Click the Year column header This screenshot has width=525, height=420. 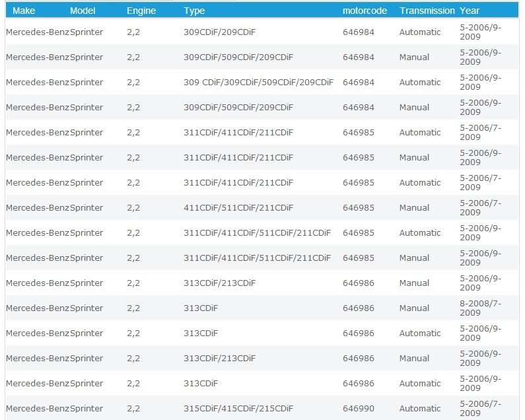(470, 11)
